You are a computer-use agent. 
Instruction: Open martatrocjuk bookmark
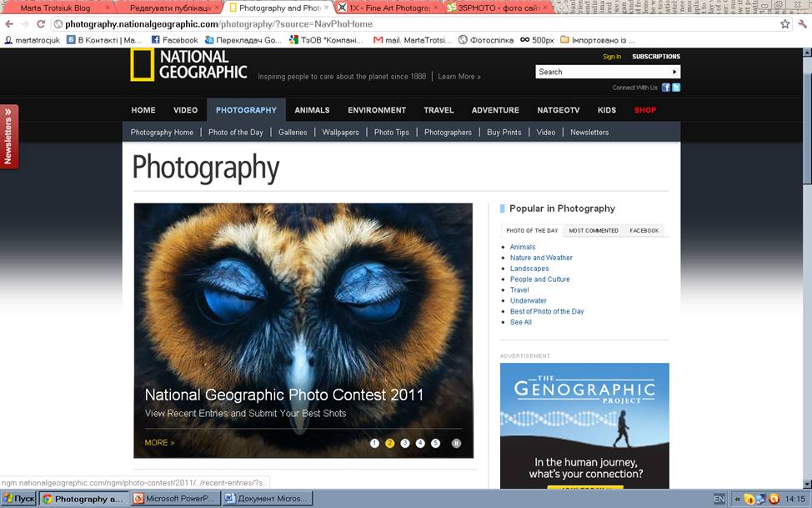33,40
